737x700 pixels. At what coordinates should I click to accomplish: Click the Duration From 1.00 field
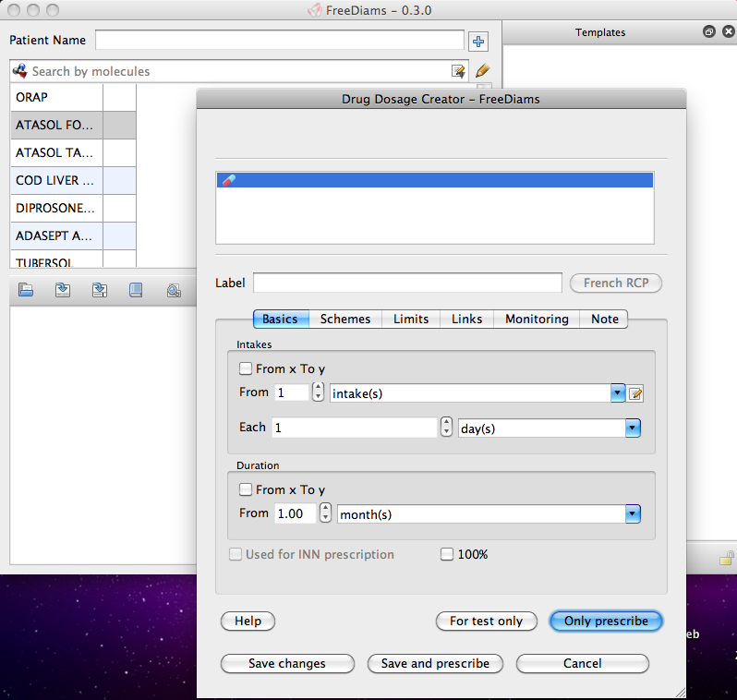[296, 513]
